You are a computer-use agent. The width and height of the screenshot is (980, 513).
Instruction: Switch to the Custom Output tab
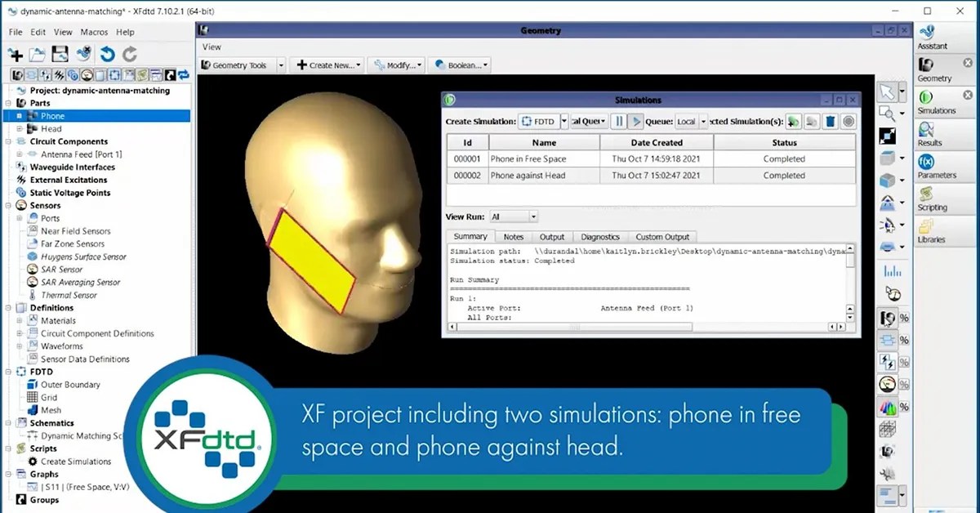662,237
